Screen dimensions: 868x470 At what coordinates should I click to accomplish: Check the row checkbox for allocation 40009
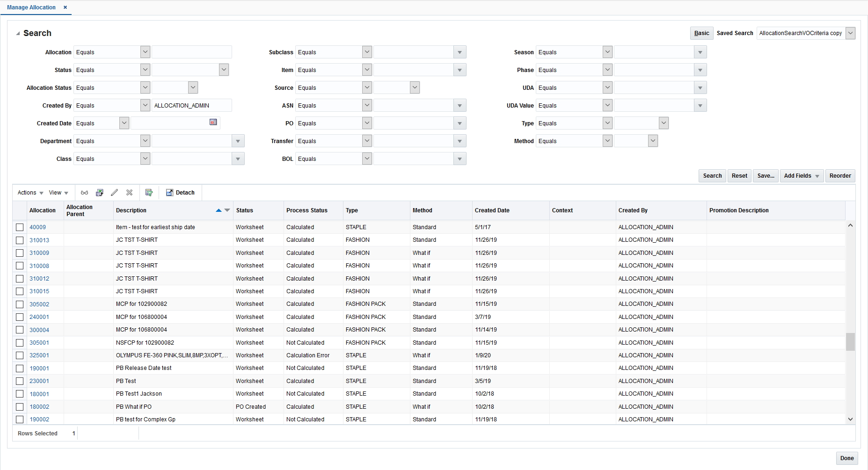[20, 227]
